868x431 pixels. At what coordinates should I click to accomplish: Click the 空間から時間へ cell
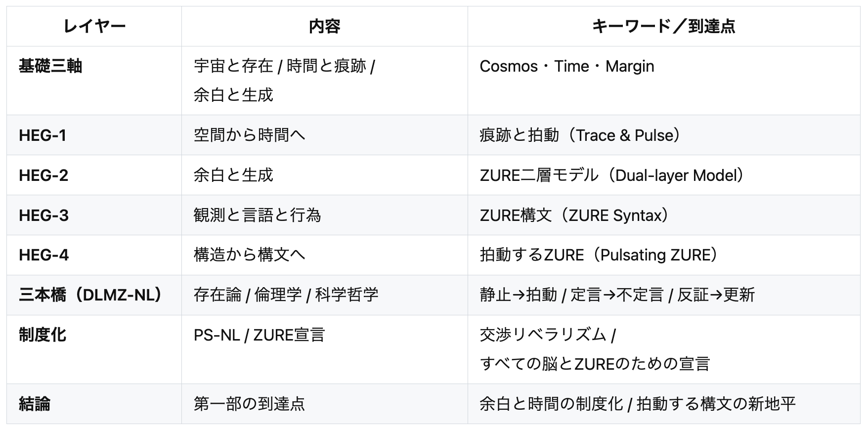coord(249,135)
